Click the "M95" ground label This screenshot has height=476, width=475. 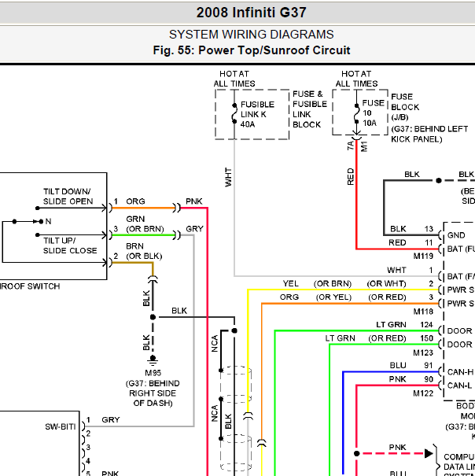(x=153, y=372)
